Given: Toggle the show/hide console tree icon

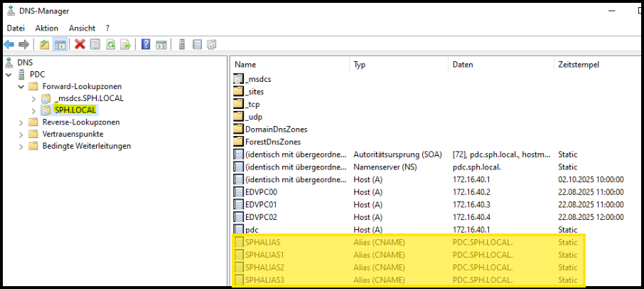Looking at the screenshot, I should tap(60, 45).
